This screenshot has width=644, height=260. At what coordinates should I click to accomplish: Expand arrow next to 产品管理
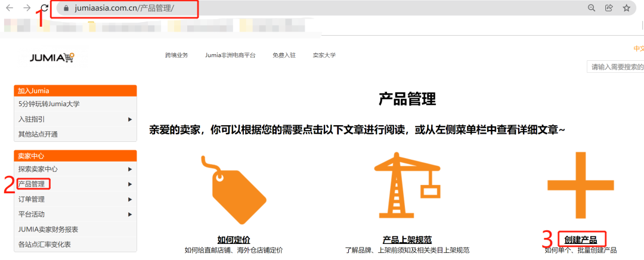(x=130, y=184)
